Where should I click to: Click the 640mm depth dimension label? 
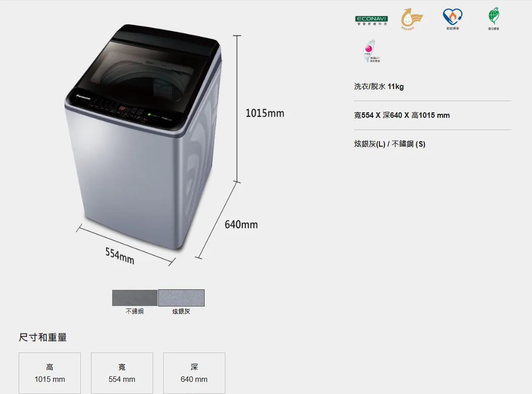(241, 225)
